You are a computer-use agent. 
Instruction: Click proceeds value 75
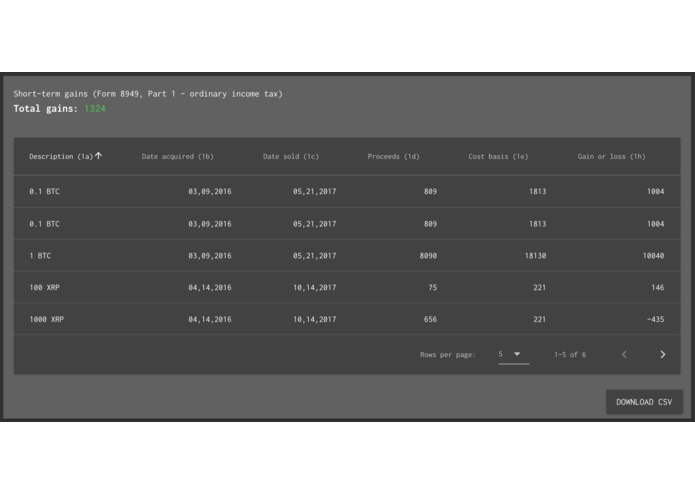point(433,288)
